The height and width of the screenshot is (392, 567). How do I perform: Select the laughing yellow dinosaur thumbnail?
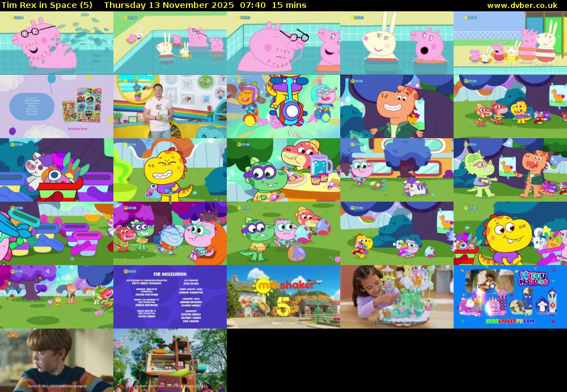click(170, 170)
